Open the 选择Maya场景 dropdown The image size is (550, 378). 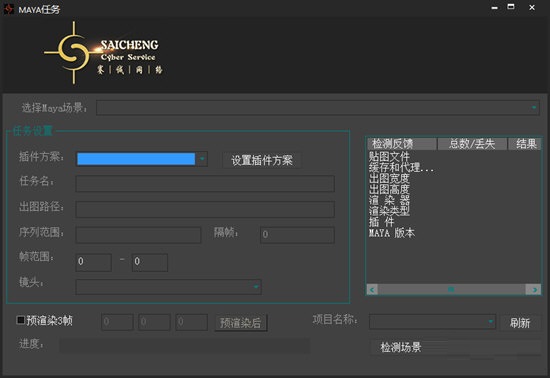318,108
